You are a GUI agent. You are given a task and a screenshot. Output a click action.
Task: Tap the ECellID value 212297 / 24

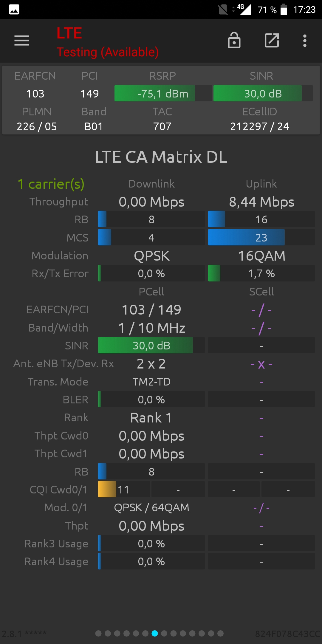(259, 126)
